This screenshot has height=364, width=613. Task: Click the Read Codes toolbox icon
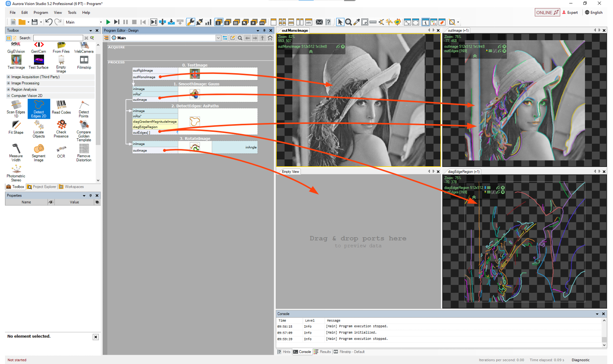(61, 107)
